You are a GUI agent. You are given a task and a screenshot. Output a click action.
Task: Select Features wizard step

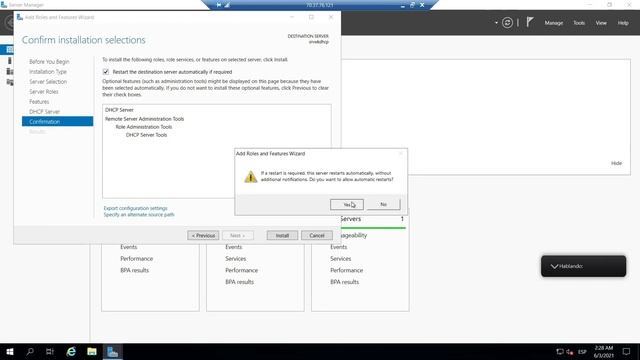(39, 102)
